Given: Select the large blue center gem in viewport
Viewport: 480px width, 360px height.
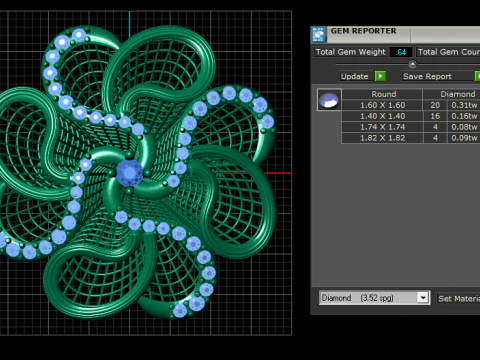Looking at the screenshot, I should pos(129,173).
